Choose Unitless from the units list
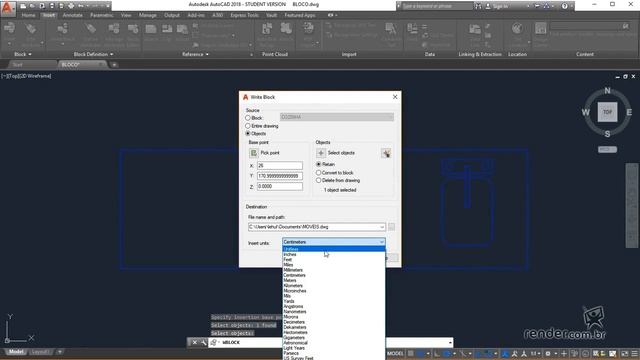This screenshot has height=360, width=640. [x=333, y=249]
